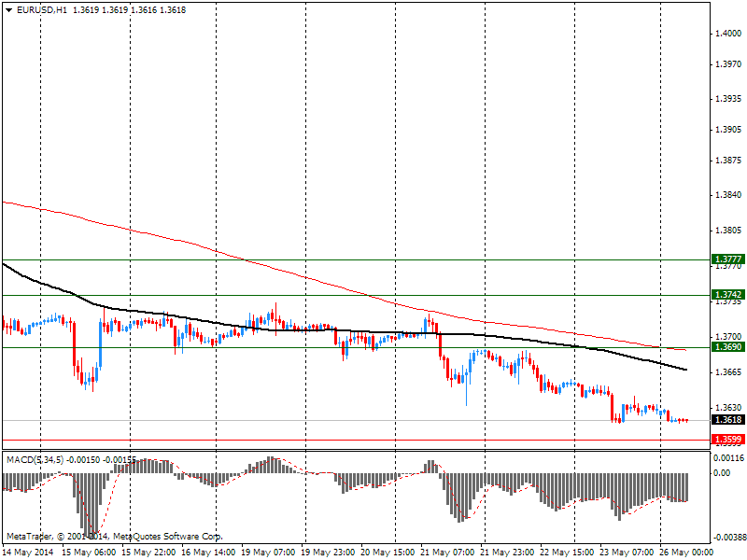Select the 15 May 22:00 time label

pyautogui.click(x=148, y=553)
